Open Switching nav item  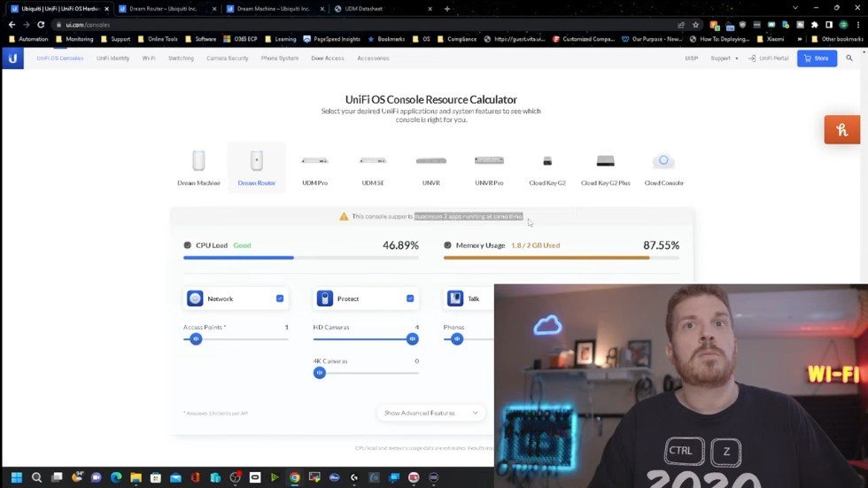pyautogui.click(x=181, y=58)
